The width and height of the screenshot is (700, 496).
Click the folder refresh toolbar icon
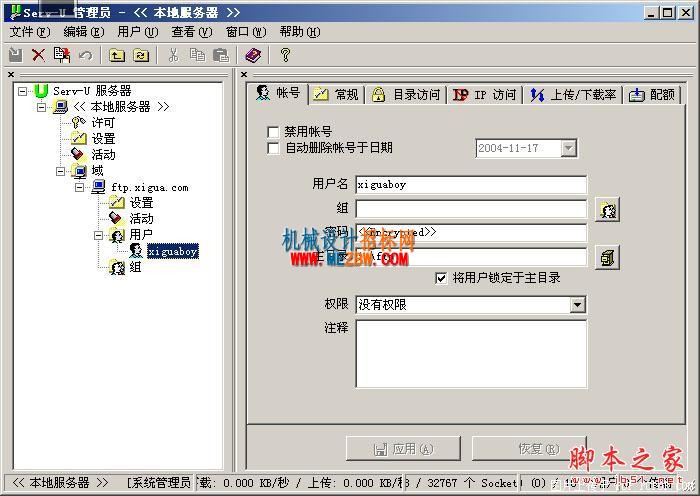pos(141,55)
